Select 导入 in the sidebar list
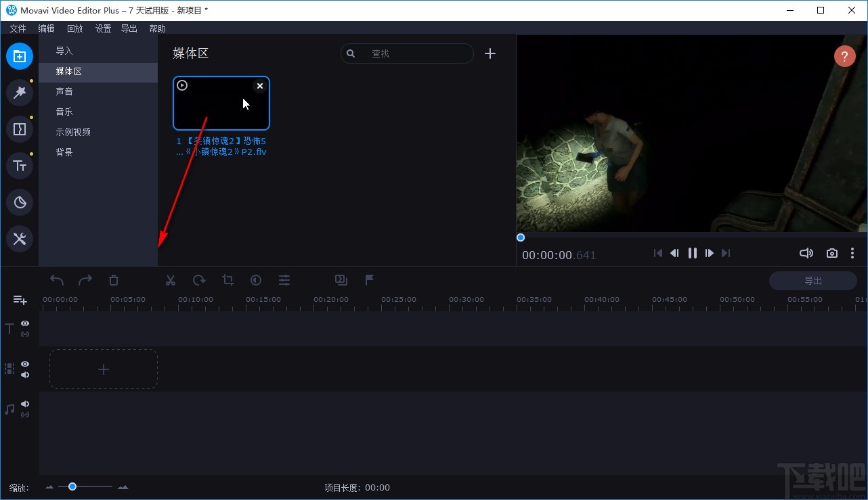This screenshot has width=868, height=500. tap(98, 51)
